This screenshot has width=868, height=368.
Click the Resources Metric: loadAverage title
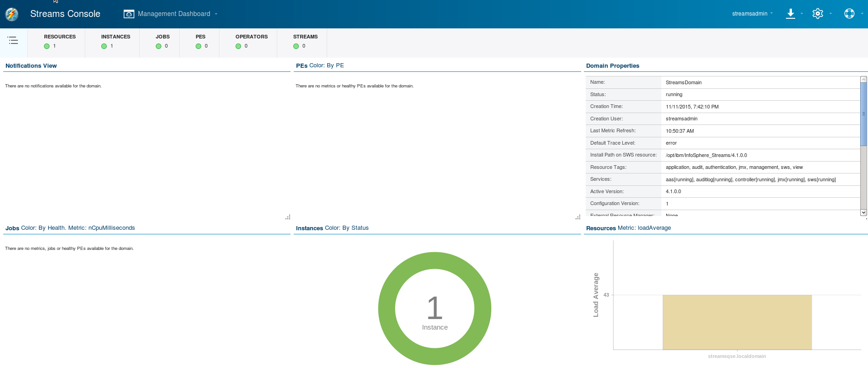click(x=628, y=228)
